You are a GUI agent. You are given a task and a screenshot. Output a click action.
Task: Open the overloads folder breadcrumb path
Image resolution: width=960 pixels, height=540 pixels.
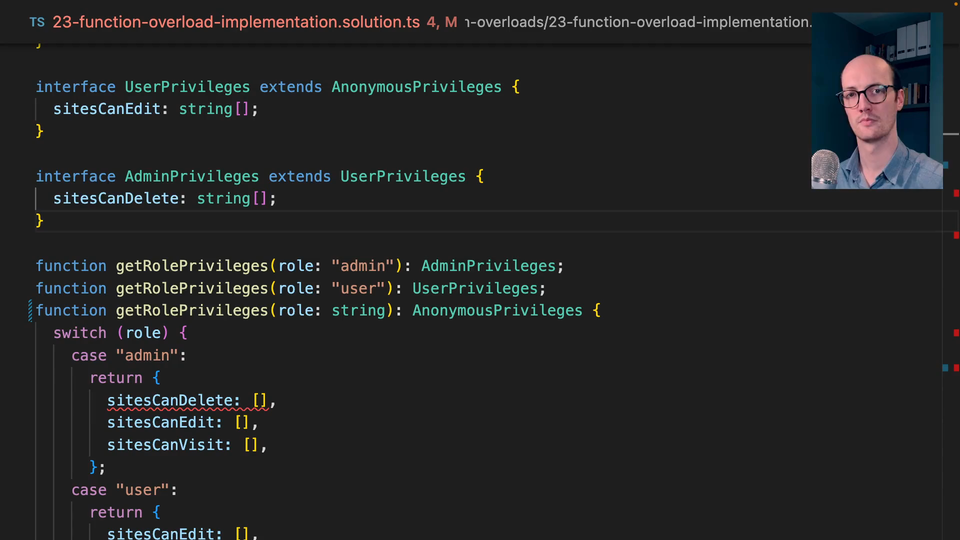(640, 22)
